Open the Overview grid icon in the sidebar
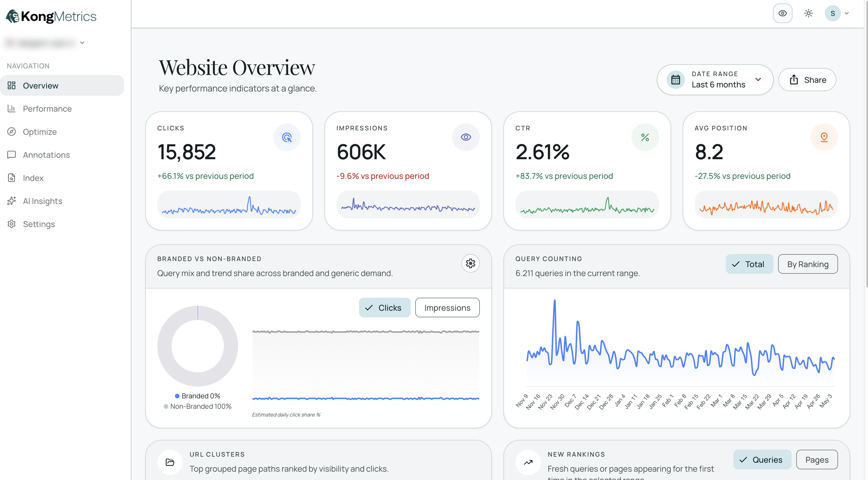Viewport: 868px width, 480px height. click(x=12, y=85)
